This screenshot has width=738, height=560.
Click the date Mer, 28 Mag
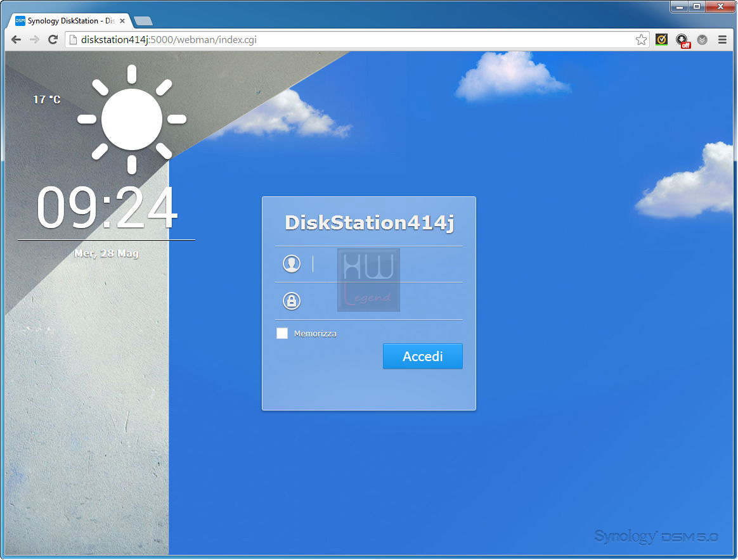[107, 253]
